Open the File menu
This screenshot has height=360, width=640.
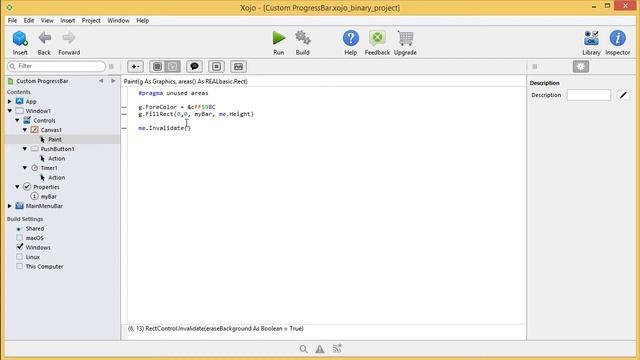(x=12, y=20)
